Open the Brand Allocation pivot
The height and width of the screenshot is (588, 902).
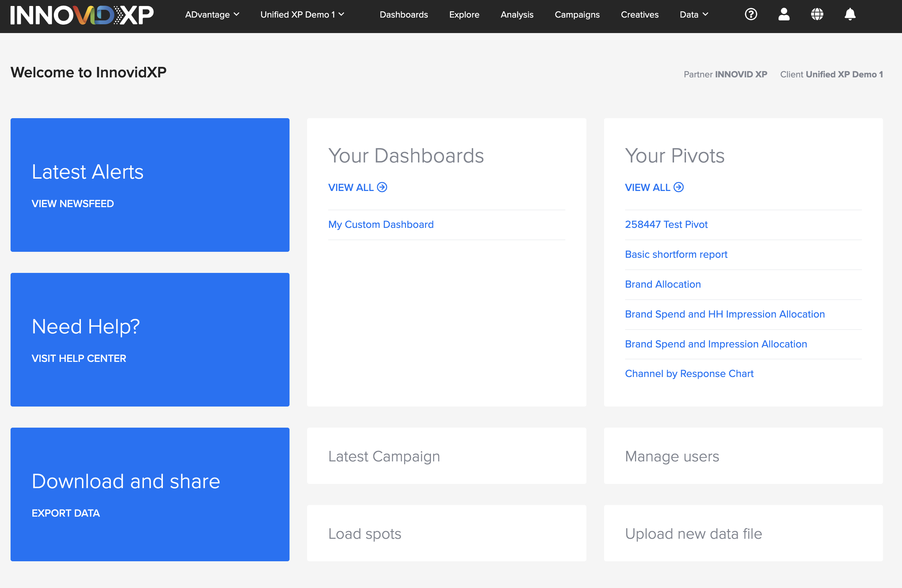(x=662, y=284)
